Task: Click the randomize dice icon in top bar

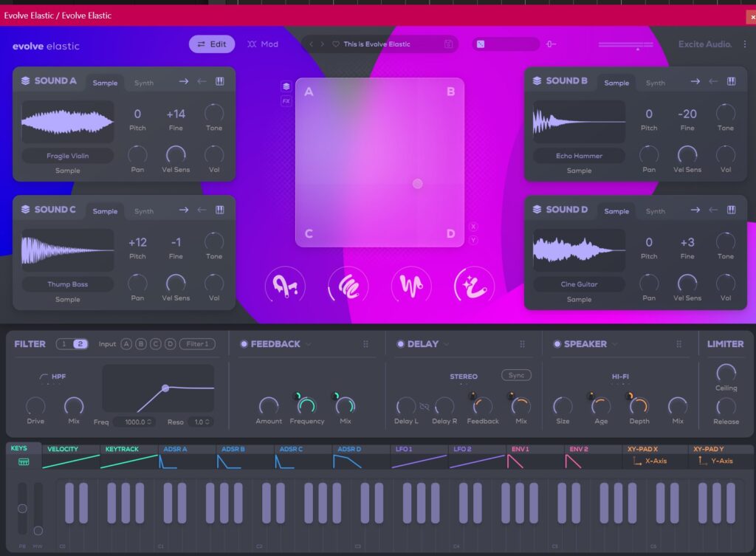Action: click(x=481, y=44)
